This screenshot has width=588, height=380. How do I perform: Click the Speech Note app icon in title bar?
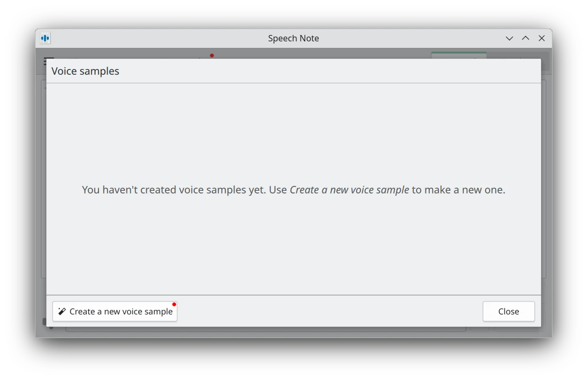45,38
